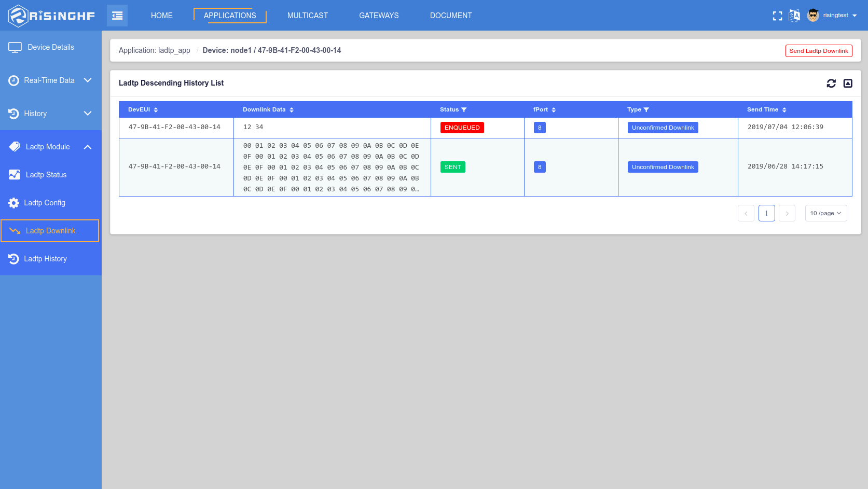Go to the GATEWAYS tab

pos(379,16)
